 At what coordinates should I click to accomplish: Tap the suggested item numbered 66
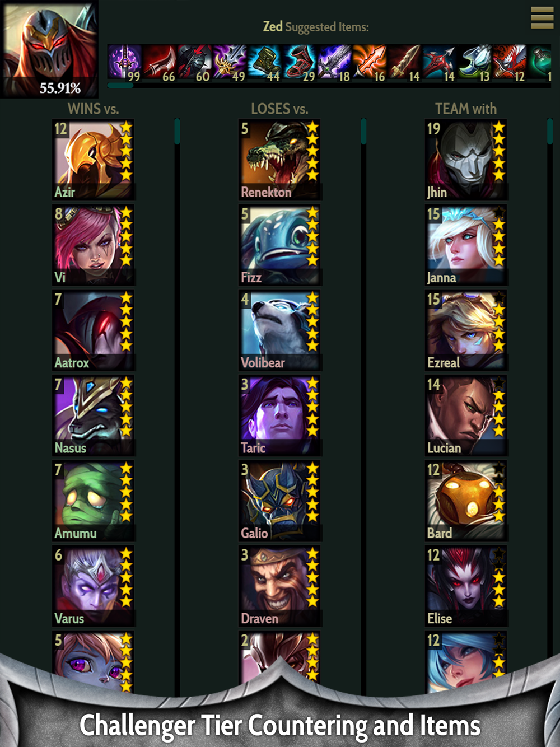[159, 63]
